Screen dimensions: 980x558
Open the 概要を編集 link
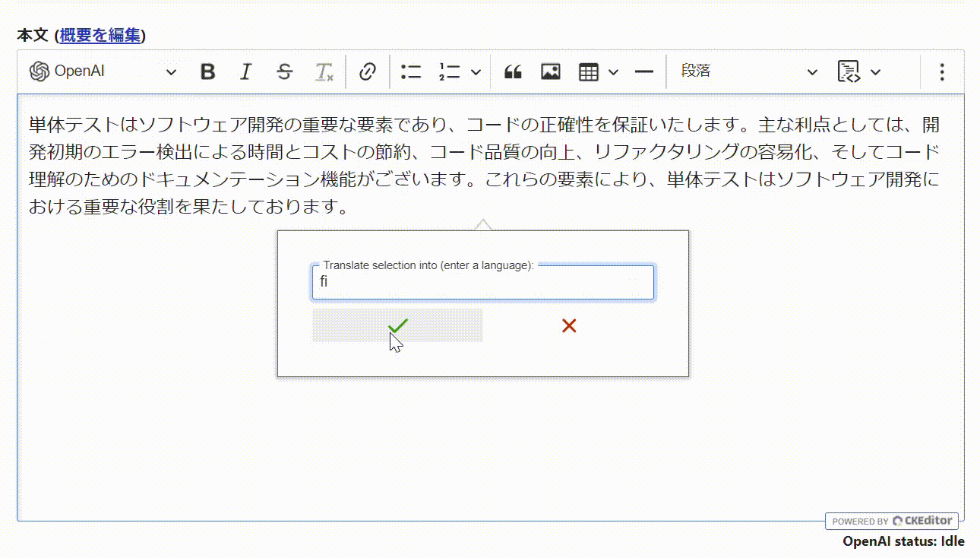coord(99,35)
